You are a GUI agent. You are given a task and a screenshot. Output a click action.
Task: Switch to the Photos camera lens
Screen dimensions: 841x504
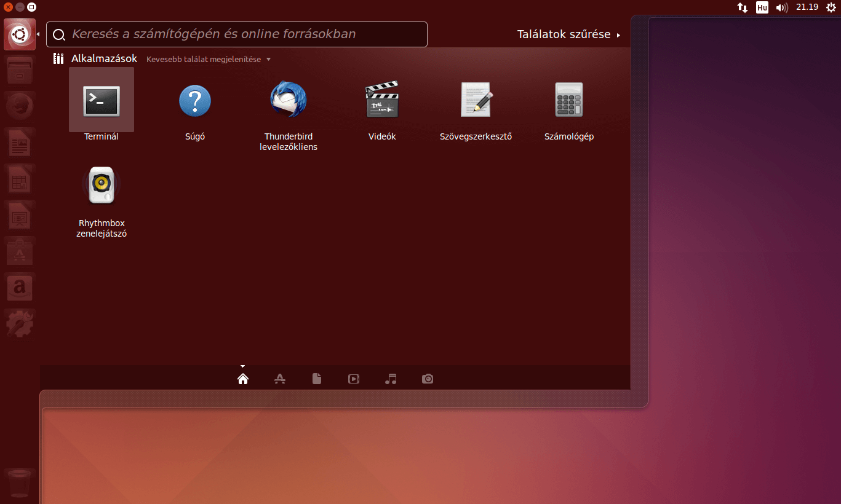point(428,379)
